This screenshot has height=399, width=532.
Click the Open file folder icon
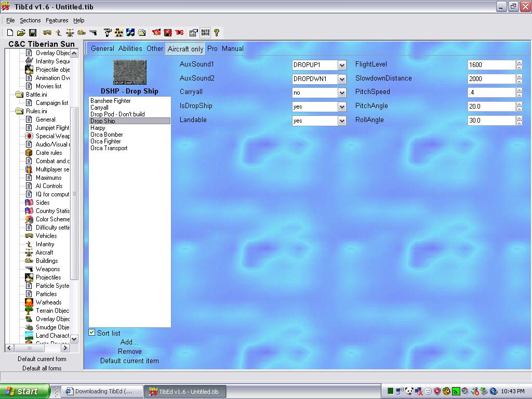21,32
